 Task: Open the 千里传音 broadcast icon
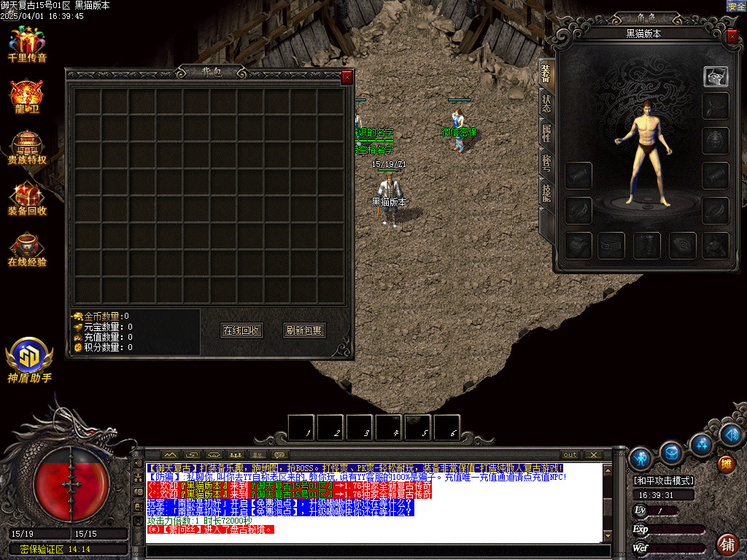tap(26, 44)
